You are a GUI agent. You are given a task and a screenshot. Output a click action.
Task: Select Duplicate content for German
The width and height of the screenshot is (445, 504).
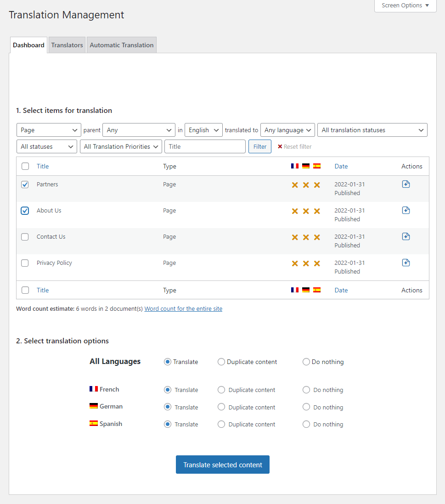(221, 407)
